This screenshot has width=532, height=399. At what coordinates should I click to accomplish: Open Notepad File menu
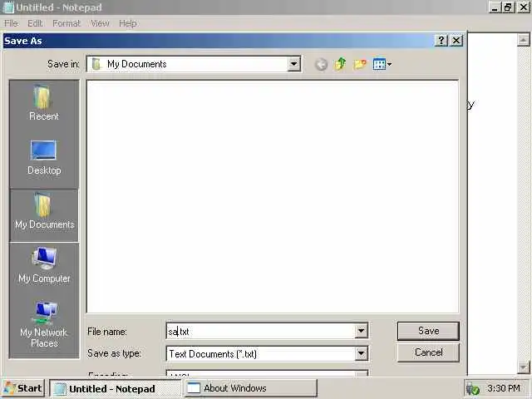coord(11,23)
